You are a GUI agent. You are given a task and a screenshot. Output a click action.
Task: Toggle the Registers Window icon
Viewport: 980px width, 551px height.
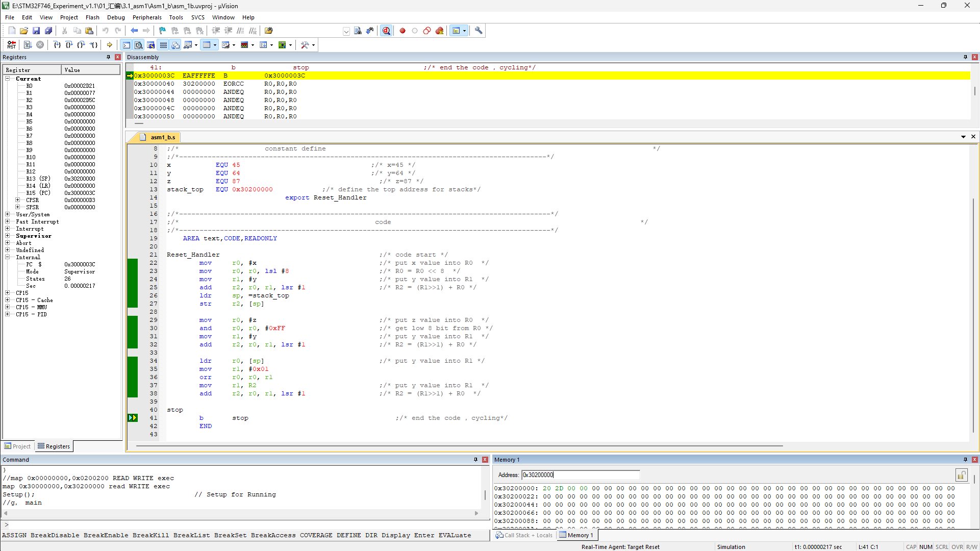point(163,45)
